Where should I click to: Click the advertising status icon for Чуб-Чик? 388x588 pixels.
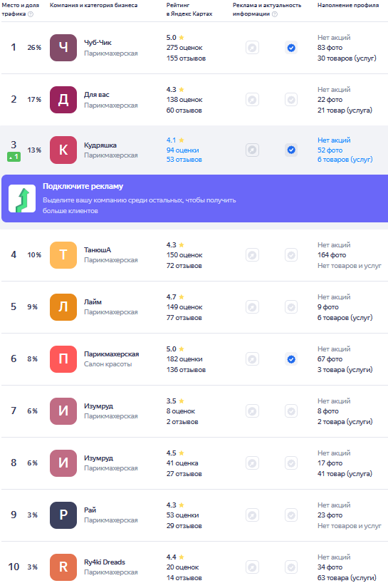pos(253,48)
